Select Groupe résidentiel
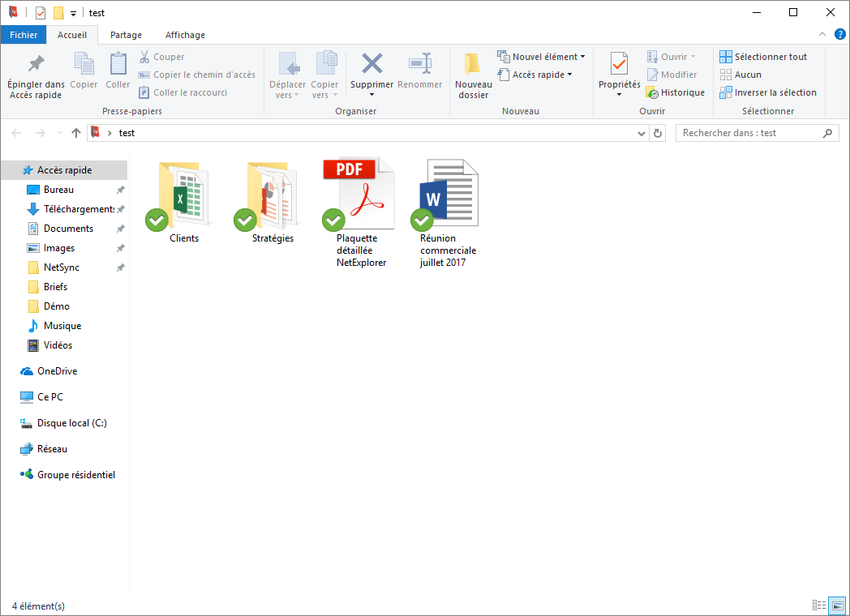This screenshot has height=616, width=850. (76, 475)
